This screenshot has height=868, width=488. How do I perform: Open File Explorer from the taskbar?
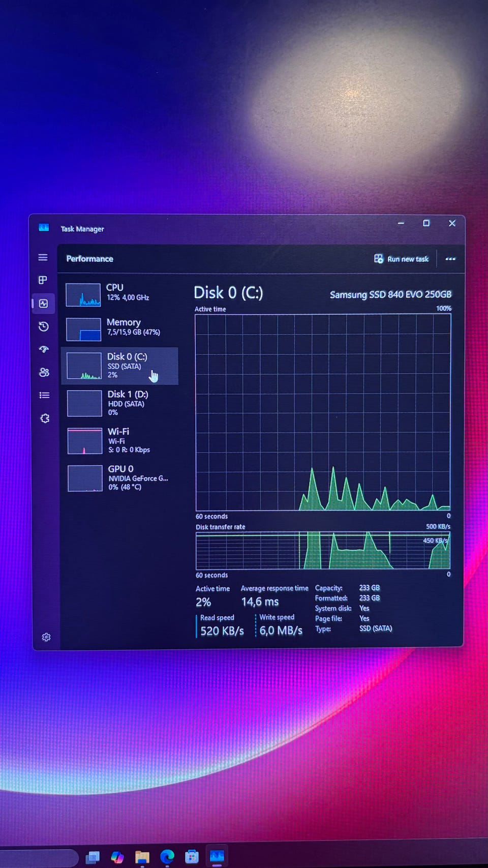pyautogui.click(x=142, y=857)
